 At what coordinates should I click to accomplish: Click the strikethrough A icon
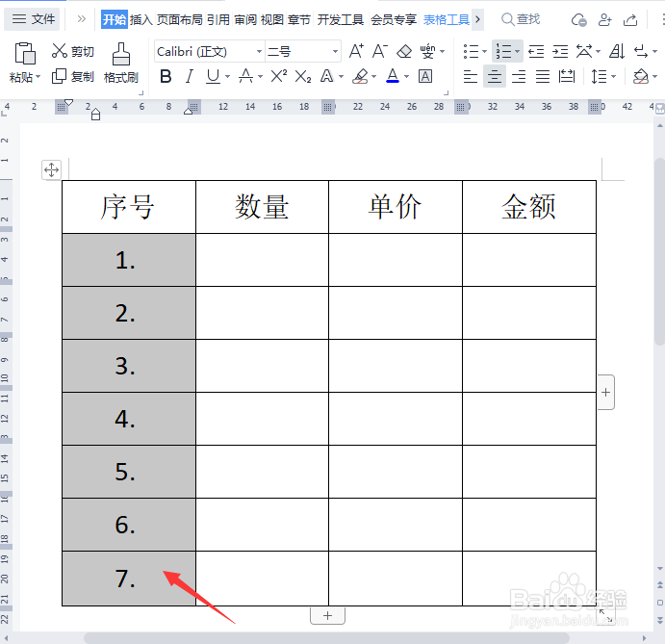click(x=246, y=76)
